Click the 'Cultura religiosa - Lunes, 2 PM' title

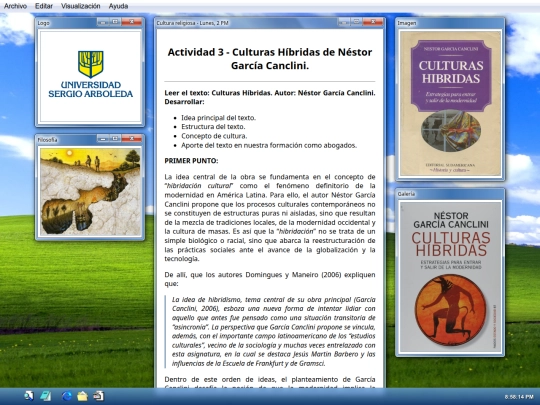pos(192,23)
